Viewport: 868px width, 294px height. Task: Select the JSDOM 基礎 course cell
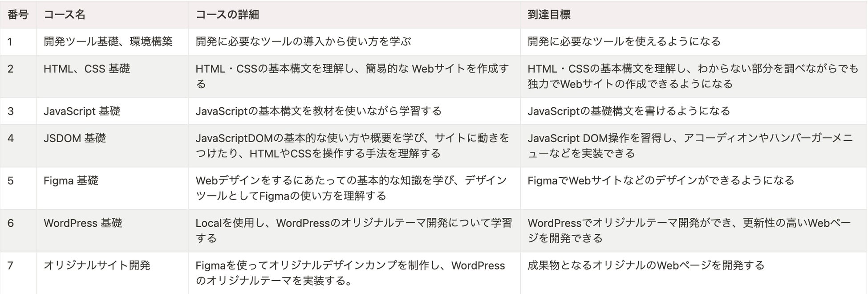75,139
